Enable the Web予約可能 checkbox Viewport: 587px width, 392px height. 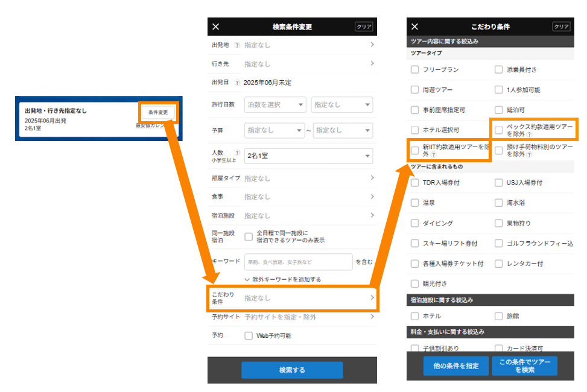pos(249,336)
